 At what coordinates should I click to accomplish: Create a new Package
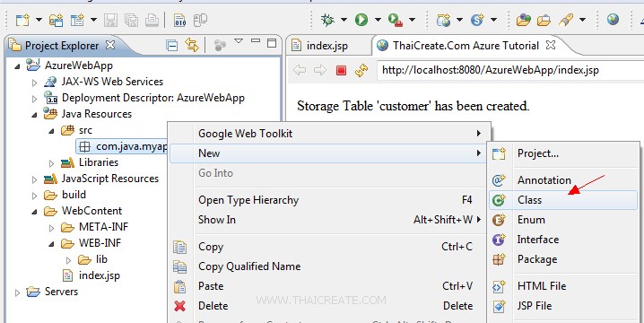coord(563,259)
